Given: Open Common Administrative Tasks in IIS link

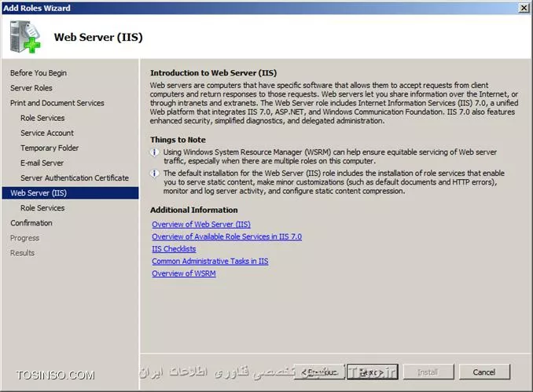Looking at the screenshot, I should pos(210,262).
